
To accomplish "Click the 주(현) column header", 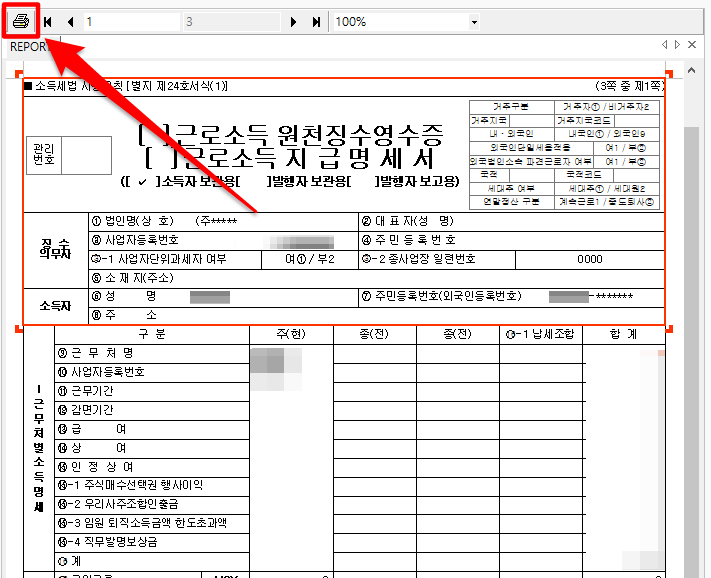I will click(x=291, y=335).
